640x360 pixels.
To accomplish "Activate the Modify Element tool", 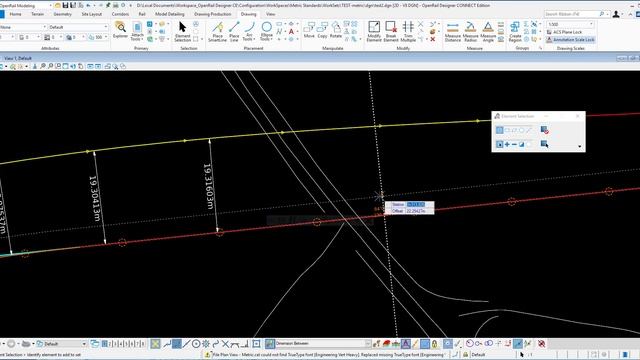I will click(374, 31).
